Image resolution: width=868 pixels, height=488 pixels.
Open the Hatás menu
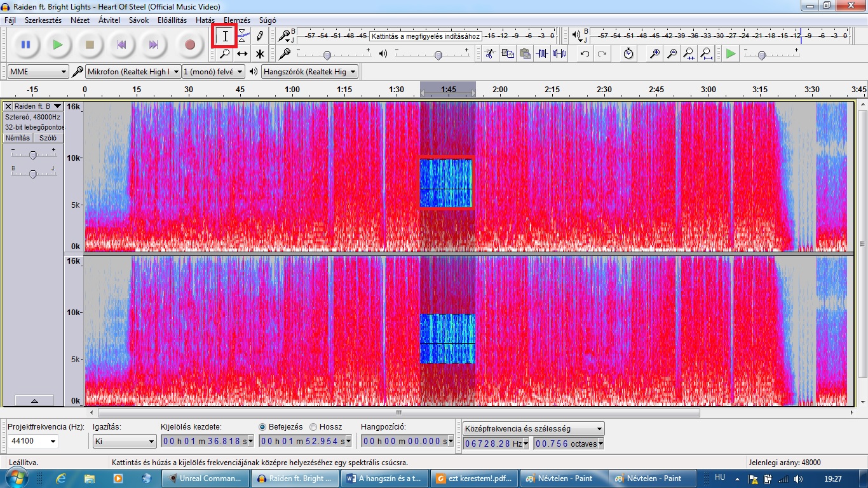(205, 20)
